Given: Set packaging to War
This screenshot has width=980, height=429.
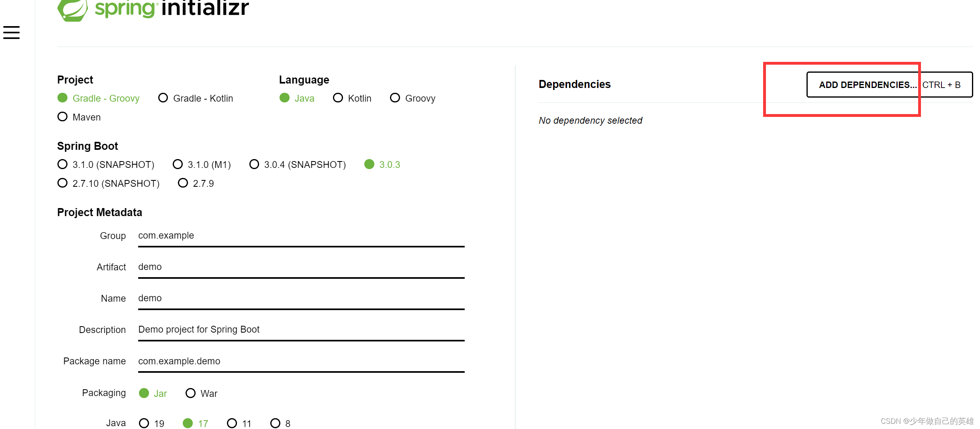Looking at the screenshot, I should 202,393.
